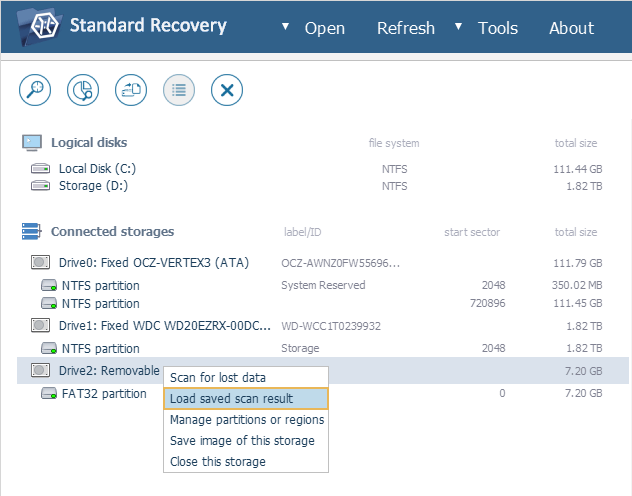The height and width of the screenshot is (496, 632).
Task: Select Local Disk (C:) drive icon
Action: pos(41,169)
